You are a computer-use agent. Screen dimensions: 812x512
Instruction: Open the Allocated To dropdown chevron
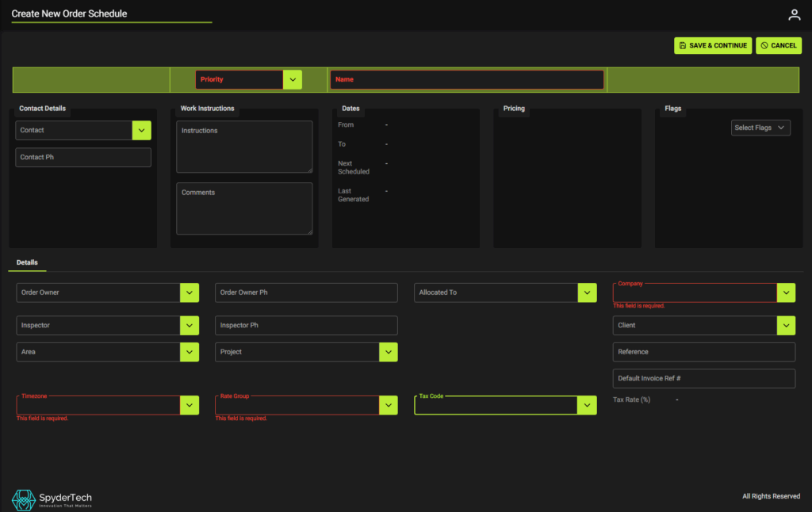[x=587, y=292]
